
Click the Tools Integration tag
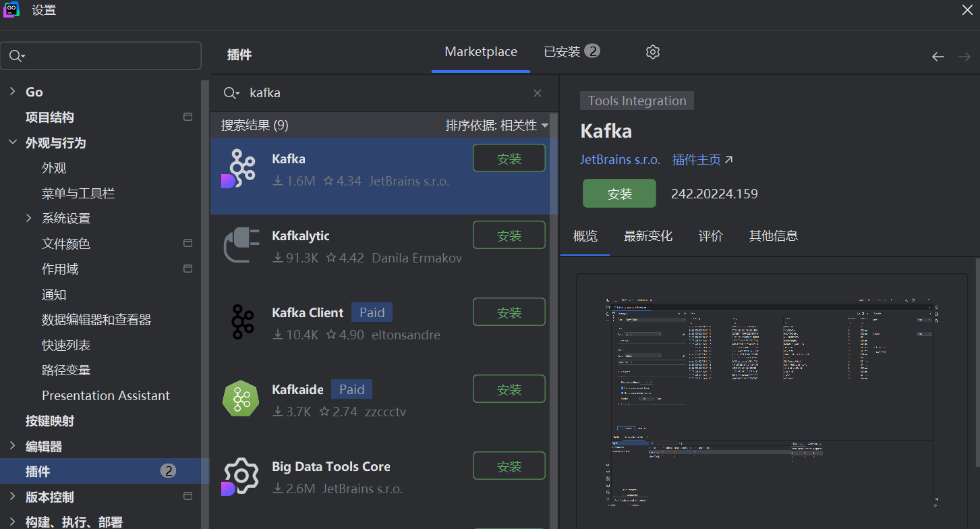click(637, 101)
